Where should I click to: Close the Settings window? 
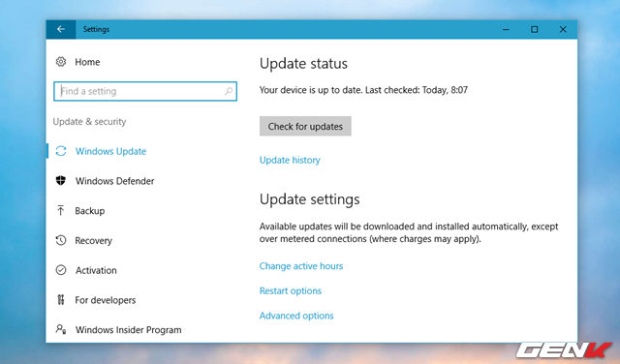[563, 29]
